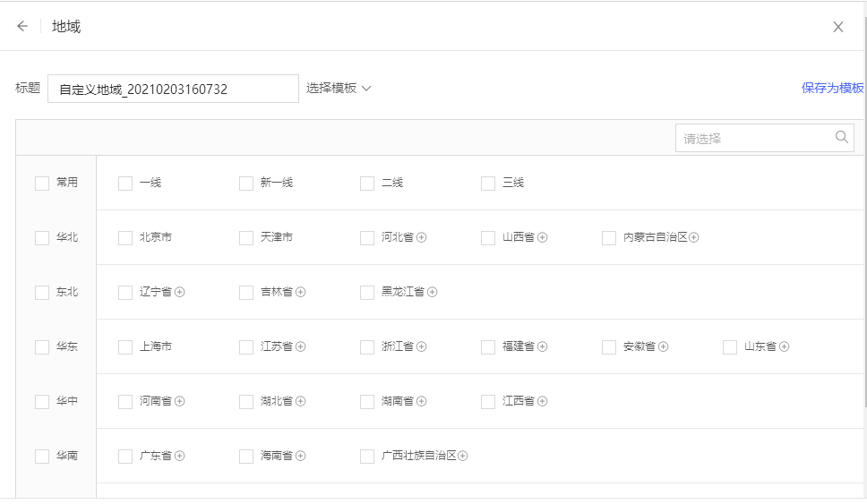
Task: Close the 地域 panel with X
Action: (x=838, y=27)
